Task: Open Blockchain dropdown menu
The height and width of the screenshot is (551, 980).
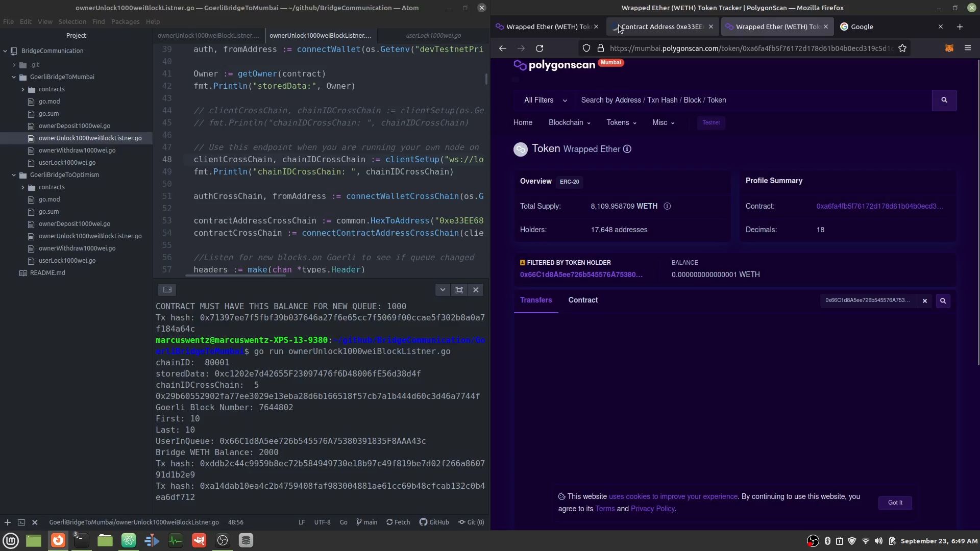Action: 569,122
